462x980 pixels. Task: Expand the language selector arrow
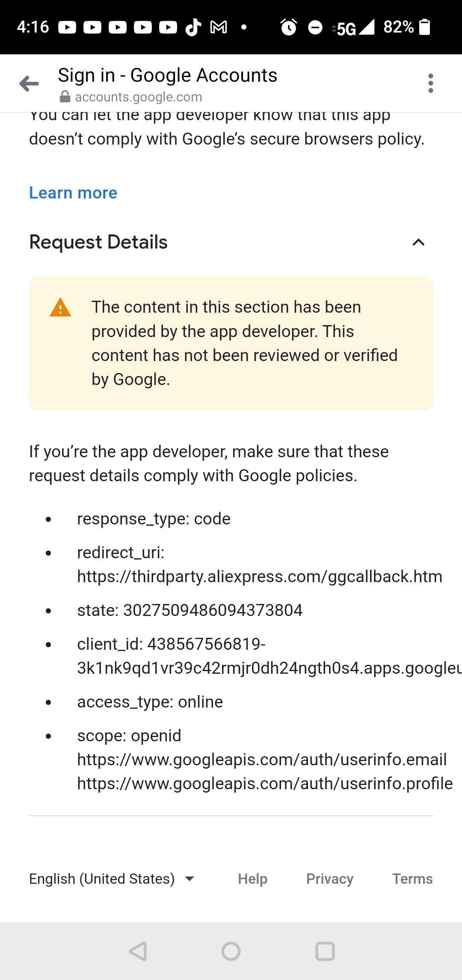[190, 879]
